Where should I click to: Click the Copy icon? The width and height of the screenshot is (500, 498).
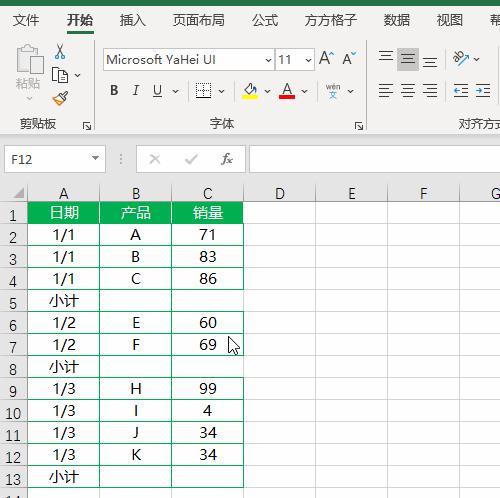coord(60,75)
